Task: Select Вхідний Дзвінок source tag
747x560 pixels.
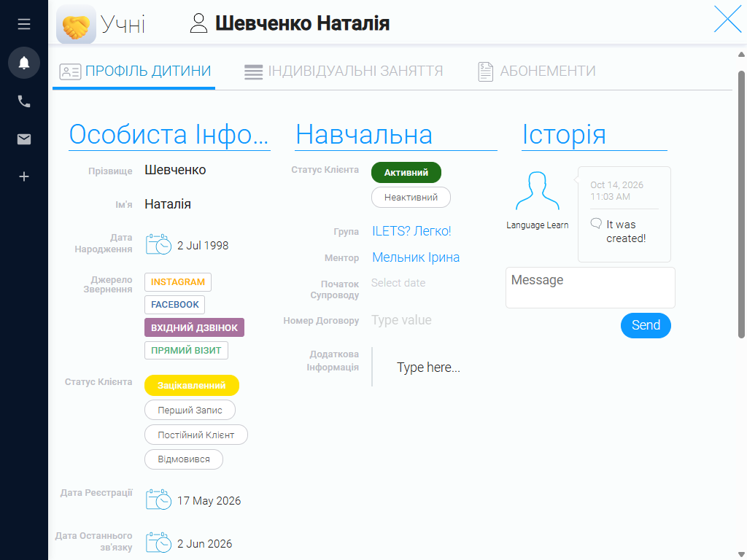Action: pyautogui.click(x=194, y=327)
